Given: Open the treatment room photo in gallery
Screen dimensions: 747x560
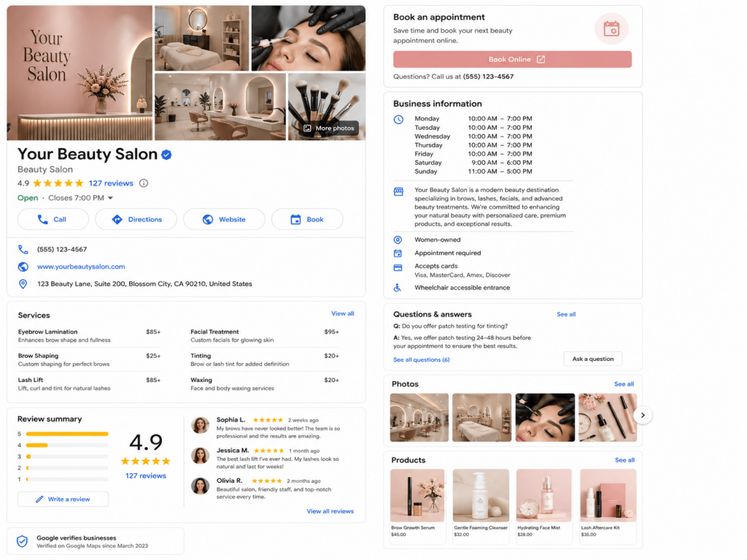Looking at the screenshot, I should (x=201, y=38).
